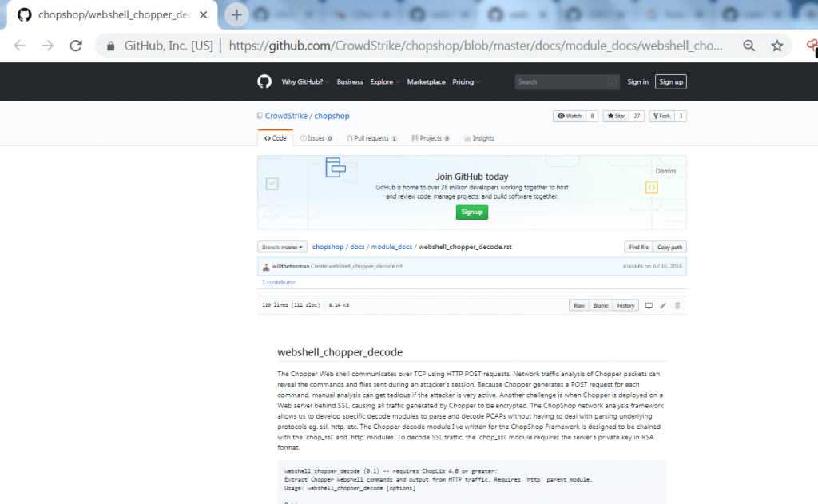Open the Marketplace header link
818x504 pixels.
pos(427,82)
